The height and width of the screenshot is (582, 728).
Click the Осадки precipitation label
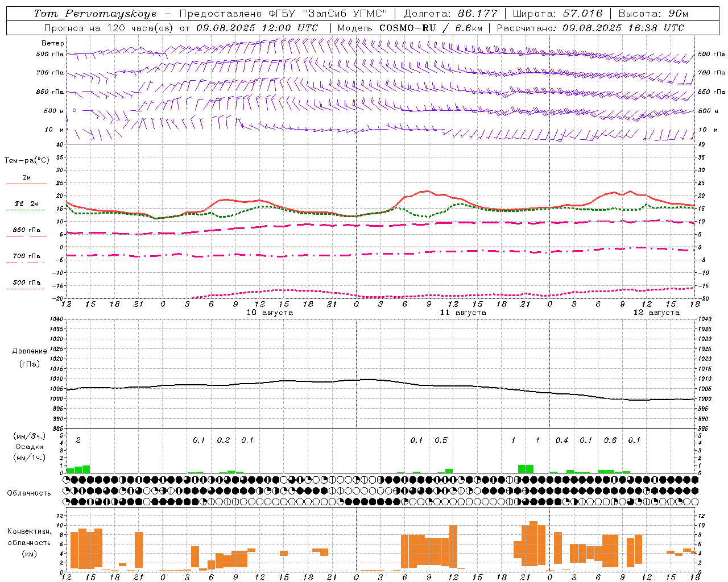pyautogui.click(x=30, y=447)
